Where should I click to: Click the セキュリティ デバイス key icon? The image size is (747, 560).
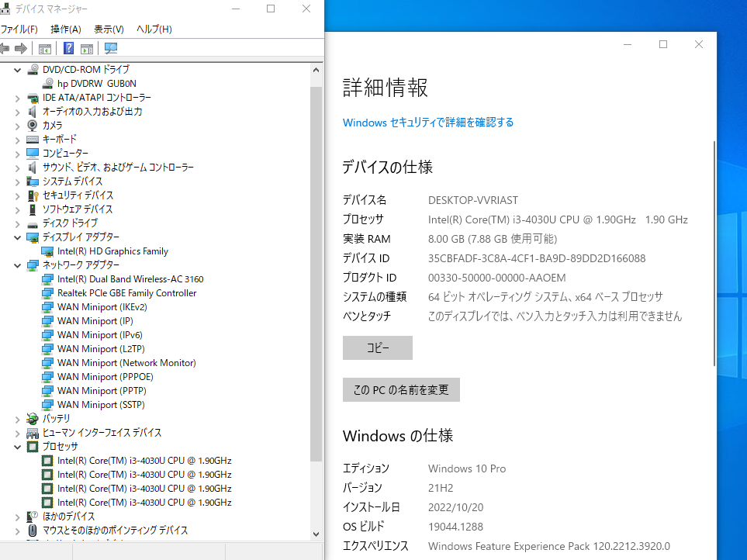pyautogui.click(x=33, y=195)
